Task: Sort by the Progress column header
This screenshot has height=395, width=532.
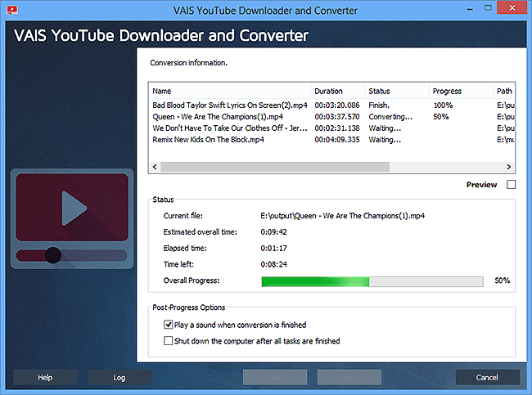Action: coord(461,91)
